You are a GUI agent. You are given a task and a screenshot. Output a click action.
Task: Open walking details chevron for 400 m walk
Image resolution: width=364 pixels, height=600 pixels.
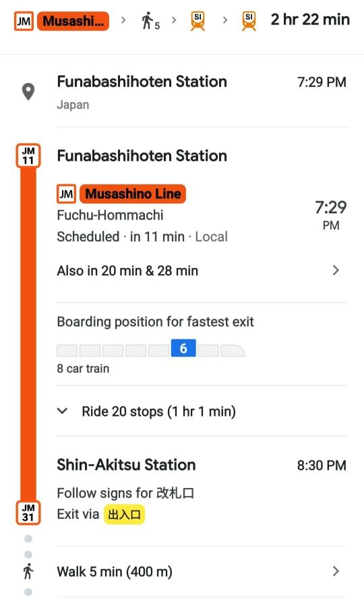tap(336, 571)
